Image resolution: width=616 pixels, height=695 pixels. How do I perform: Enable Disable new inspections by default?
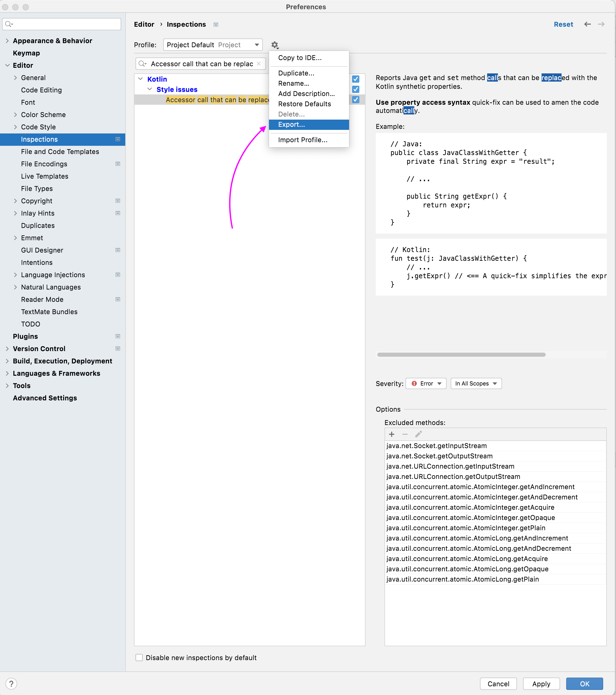[x=139, y=658]
